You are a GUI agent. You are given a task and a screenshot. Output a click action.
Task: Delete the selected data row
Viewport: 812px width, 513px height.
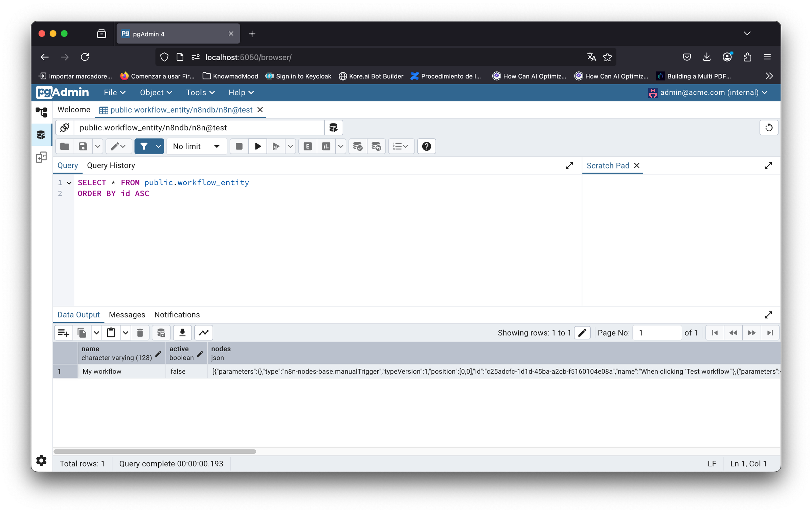click(140, 333)
